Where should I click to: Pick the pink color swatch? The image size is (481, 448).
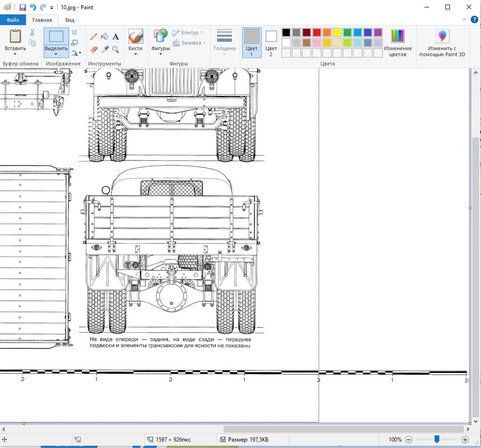[x=317, y=42]
